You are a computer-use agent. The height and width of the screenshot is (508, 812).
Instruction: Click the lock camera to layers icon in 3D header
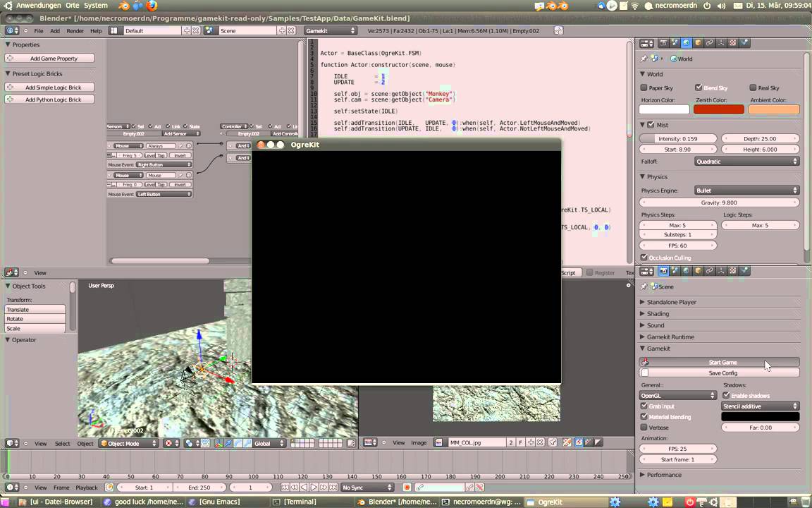pyautogui.click(x=350, y=443)
